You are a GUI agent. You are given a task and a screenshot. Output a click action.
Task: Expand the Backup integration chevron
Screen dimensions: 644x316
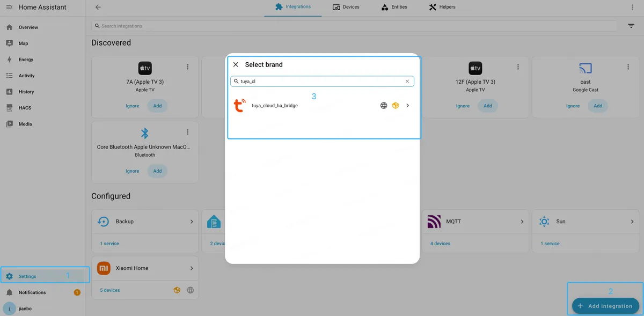(192, 222)
